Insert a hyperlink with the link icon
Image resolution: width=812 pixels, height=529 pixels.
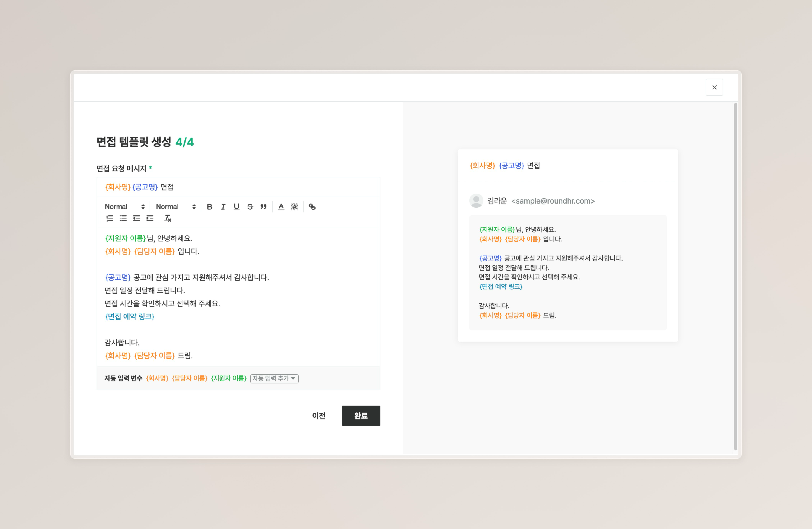point(312,207)
